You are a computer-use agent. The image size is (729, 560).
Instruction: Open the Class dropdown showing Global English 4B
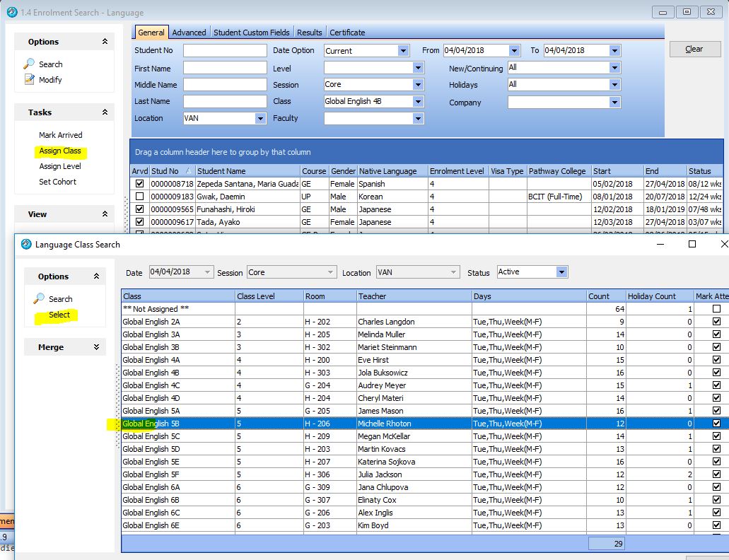tap(419, 102)
